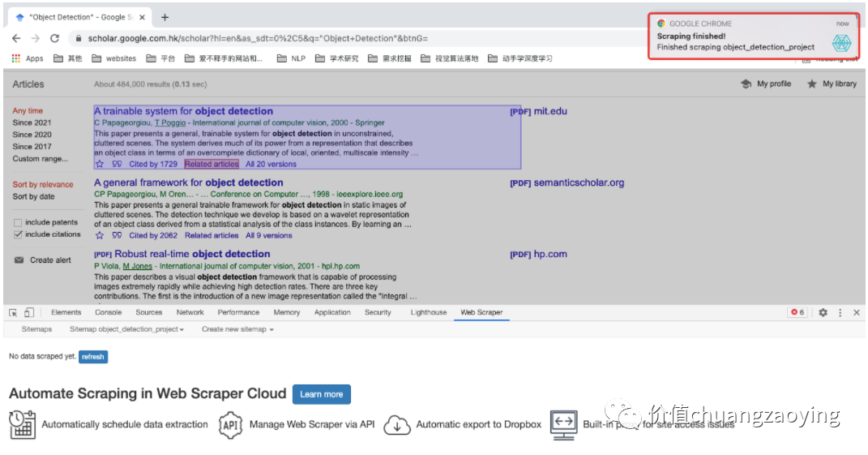The height and width of the screenshot is (455, 868).
Task: Enable include patents checkbox
Action: 19,222
